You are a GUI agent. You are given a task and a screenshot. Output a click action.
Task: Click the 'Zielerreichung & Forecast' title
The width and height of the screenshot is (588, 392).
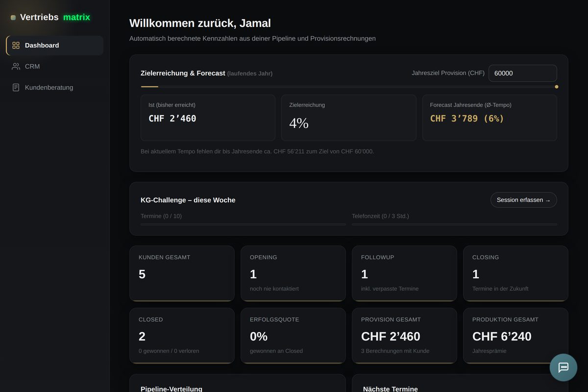[x=183, y=73]
